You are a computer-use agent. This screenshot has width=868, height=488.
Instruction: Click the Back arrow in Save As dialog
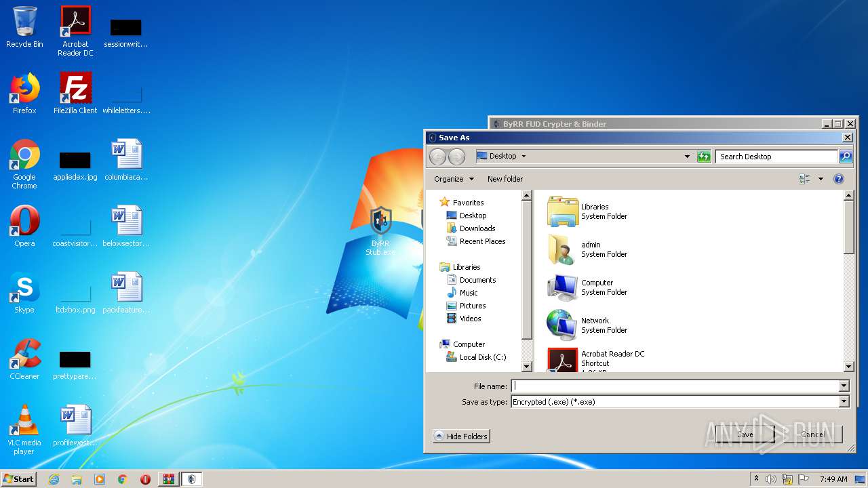point(438,157)
